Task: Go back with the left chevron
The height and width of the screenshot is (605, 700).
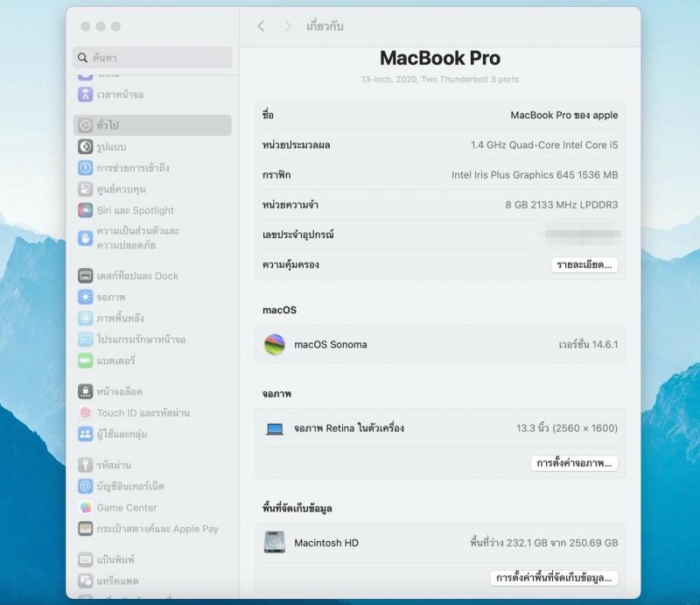Action: 261,26
